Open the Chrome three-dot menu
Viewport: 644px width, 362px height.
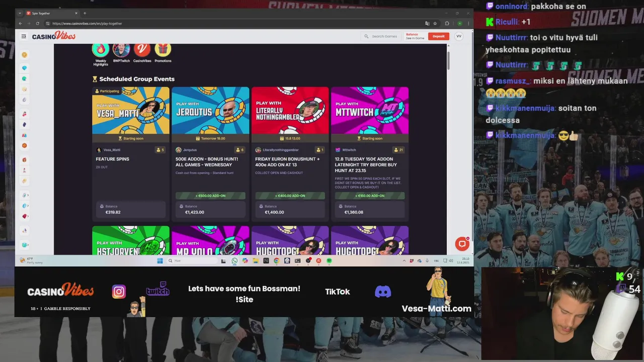point(468,24)
